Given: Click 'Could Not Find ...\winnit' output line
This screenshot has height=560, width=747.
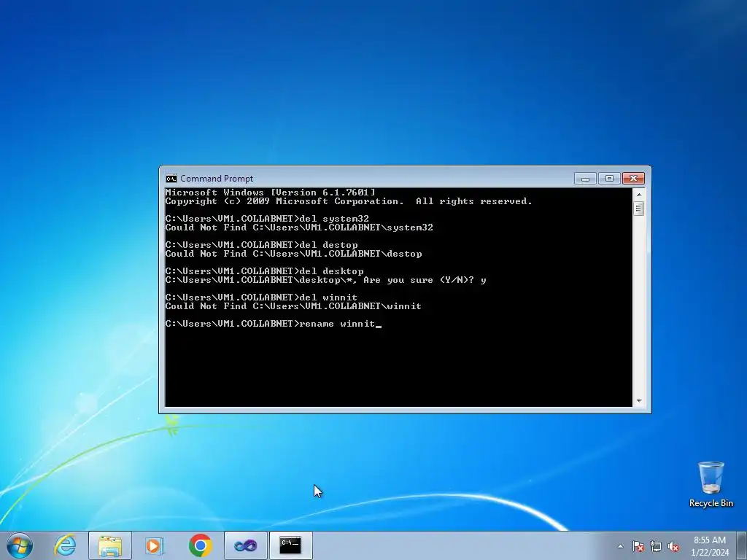Looking at the screenshot, I should pyautogui.click(x=293, y=306).
